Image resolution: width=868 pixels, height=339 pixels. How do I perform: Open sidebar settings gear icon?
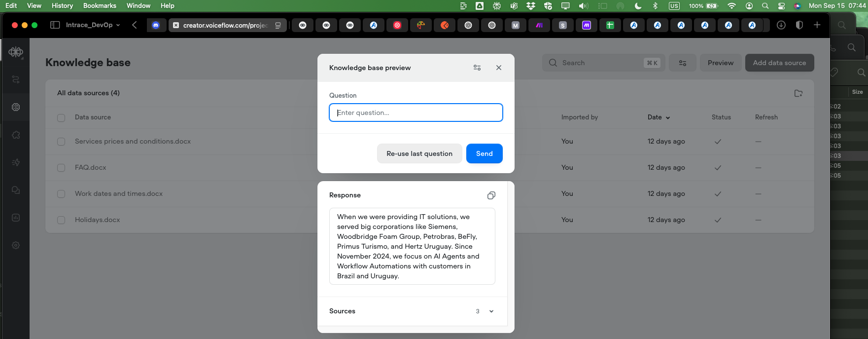coord(16,245)
